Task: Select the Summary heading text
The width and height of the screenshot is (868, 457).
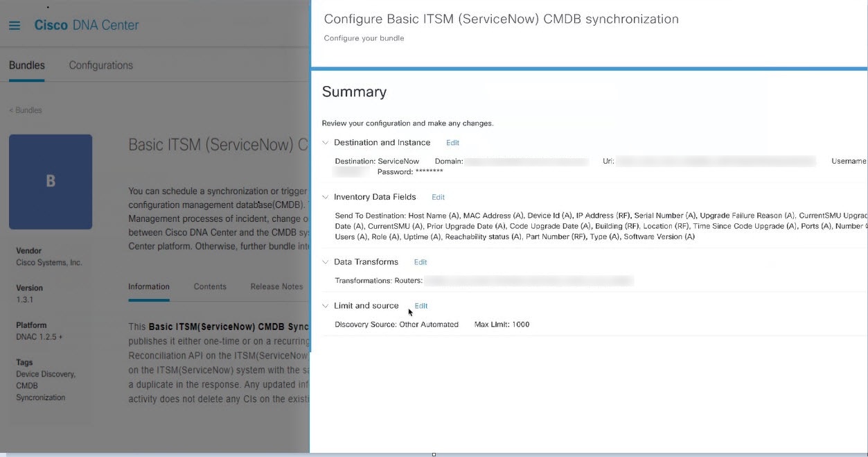Action: (x=354, y=92)
